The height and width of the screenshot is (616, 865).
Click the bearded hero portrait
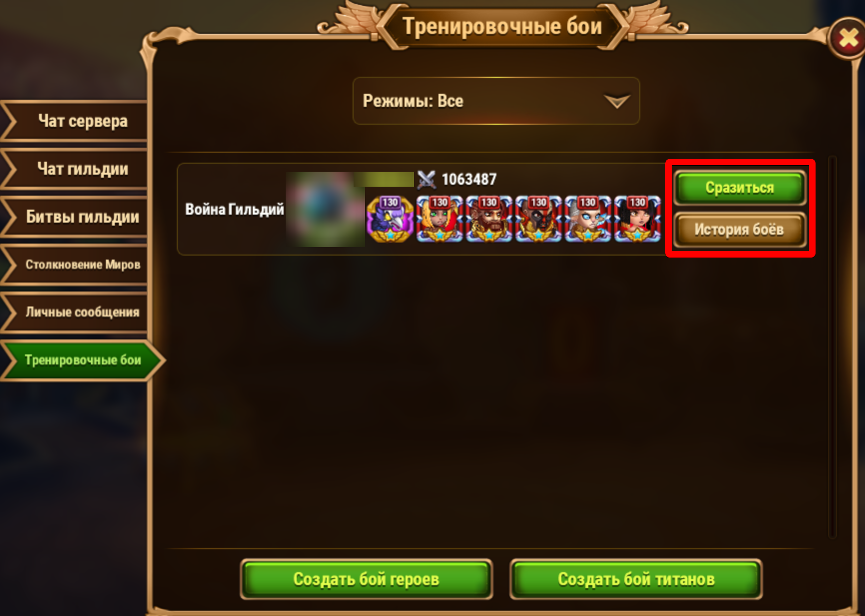pos(489,219)
